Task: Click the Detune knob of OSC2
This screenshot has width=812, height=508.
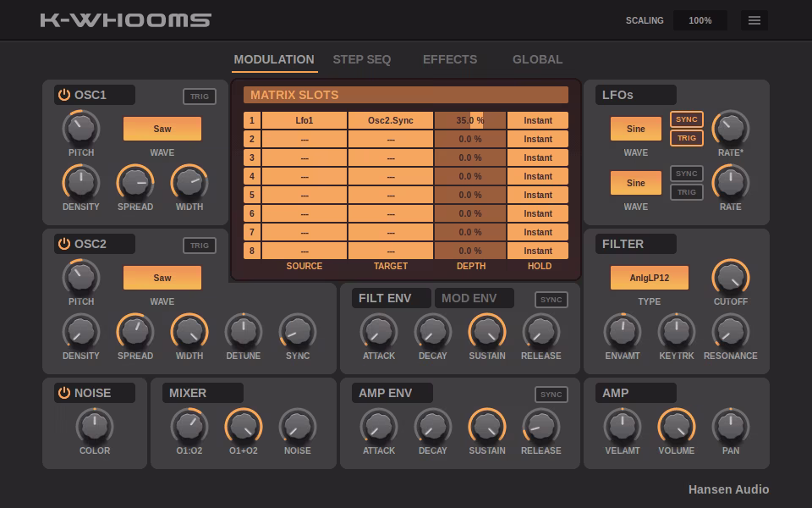Action: point(243,332)
